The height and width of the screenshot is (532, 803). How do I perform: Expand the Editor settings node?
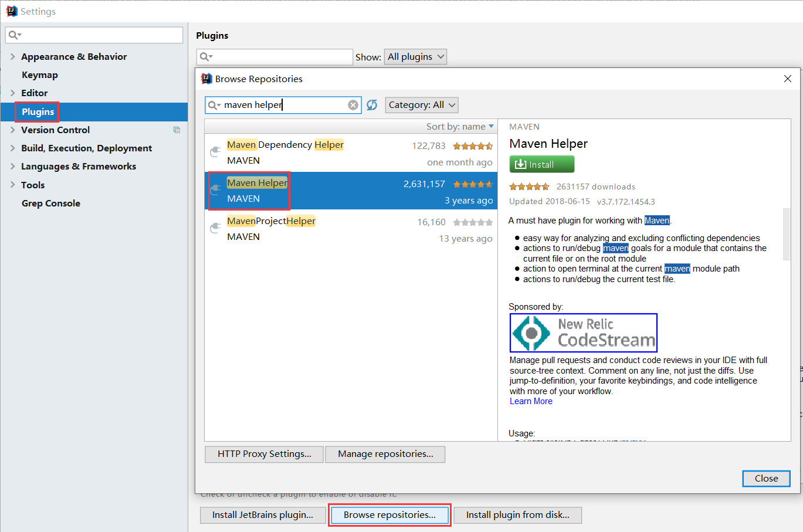[12, 93]
